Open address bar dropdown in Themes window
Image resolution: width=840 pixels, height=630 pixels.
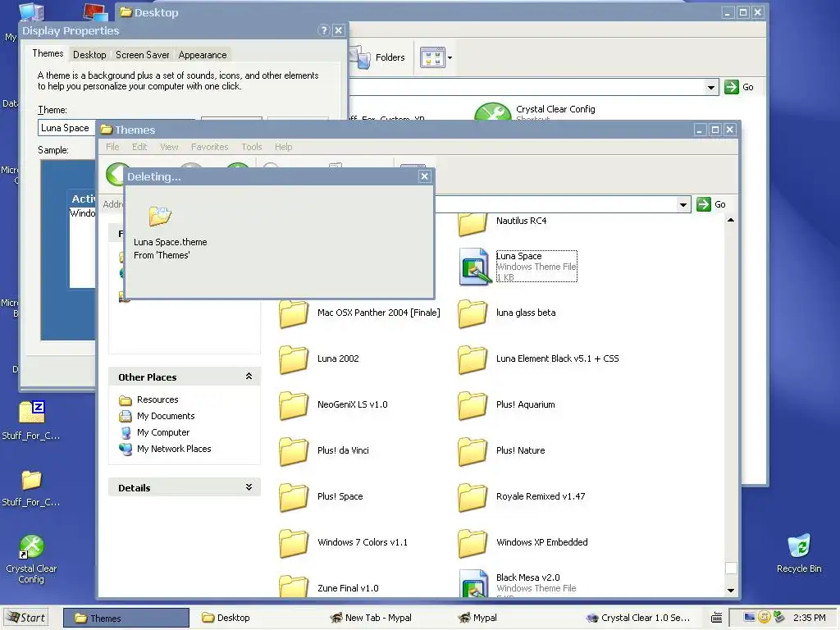pos(683,204)
